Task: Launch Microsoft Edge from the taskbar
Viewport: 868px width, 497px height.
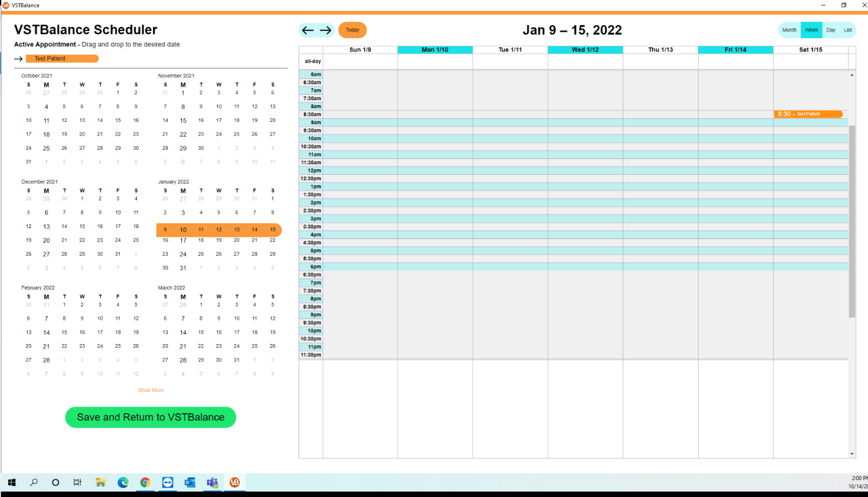Action: [123, 482]
